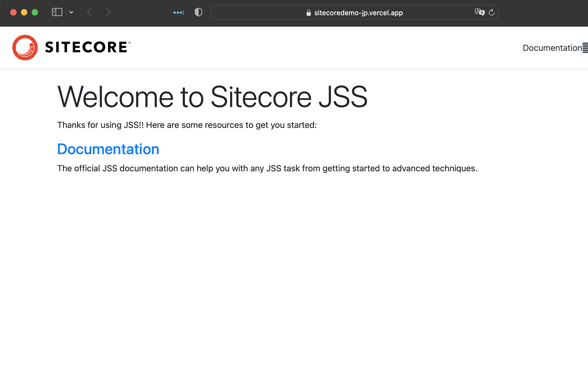Click the blue dots extension icon
The image size is (588, 379).
178,13
